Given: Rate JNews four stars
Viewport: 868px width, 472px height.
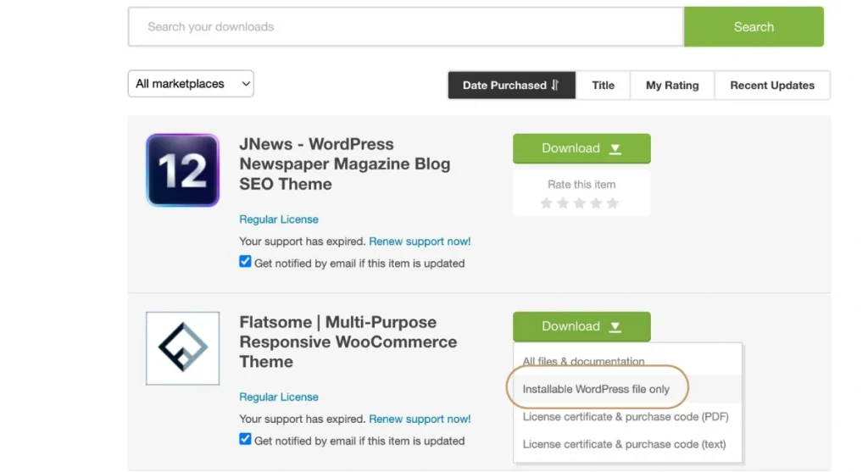Looking at the screenshot, I should click(x=596, y=203).
